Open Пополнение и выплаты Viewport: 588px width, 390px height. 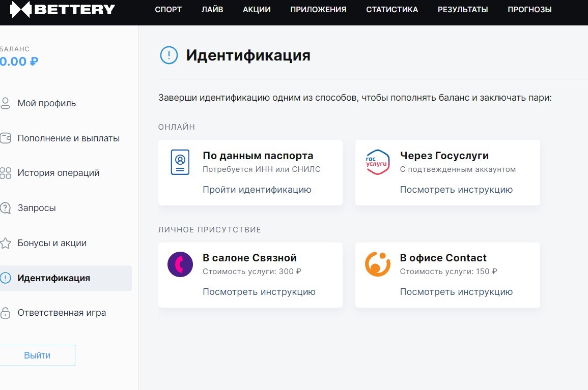pos(69,138)
